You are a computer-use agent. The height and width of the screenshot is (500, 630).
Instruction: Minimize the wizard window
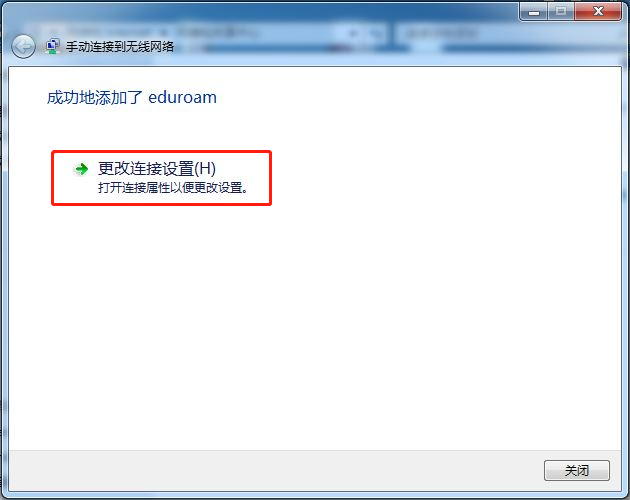click(x=534, y=12)
